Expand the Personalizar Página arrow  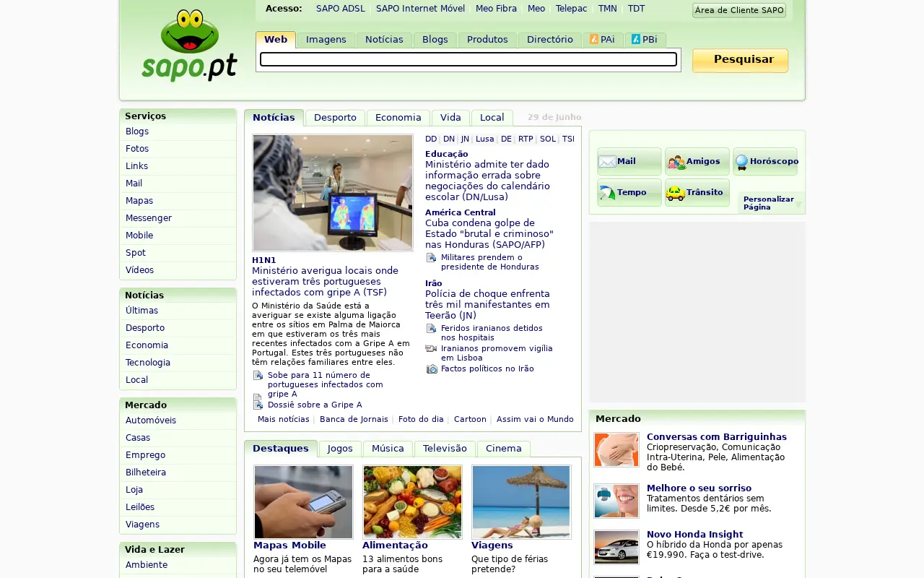798,204
